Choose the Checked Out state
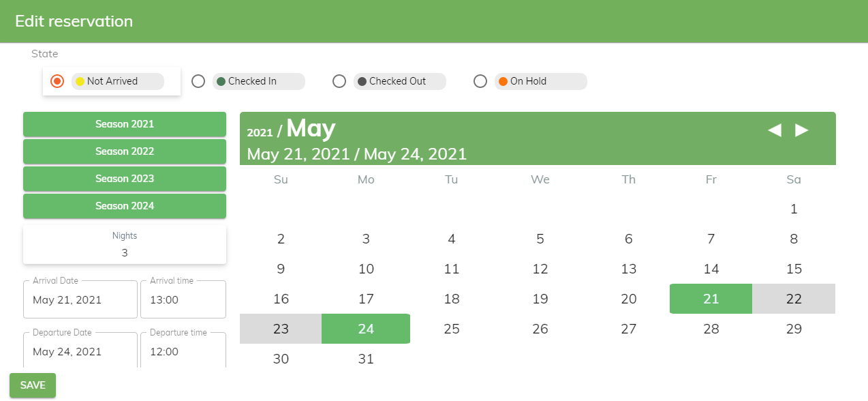The height and width of the screenshot is (401, 868). (x=339, y=81)
